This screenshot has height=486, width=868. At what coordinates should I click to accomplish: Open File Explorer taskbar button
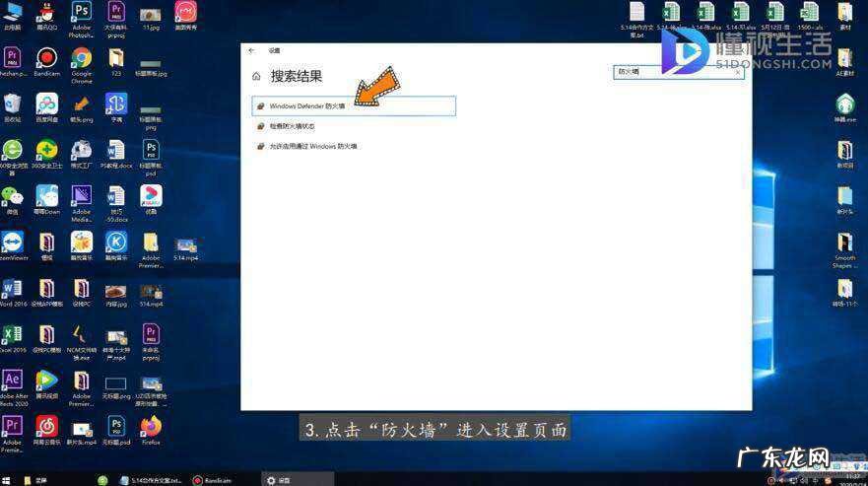pos(36,480)
